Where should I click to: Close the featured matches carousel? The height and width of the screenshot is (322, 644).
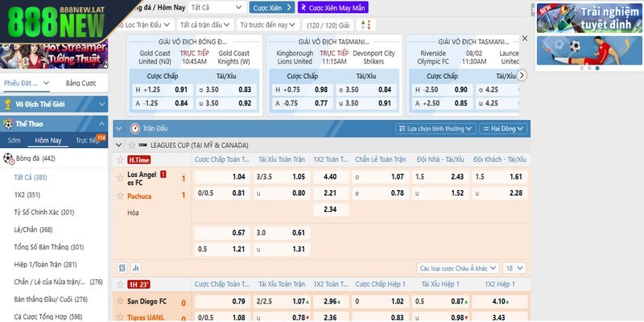pos(525,38)
